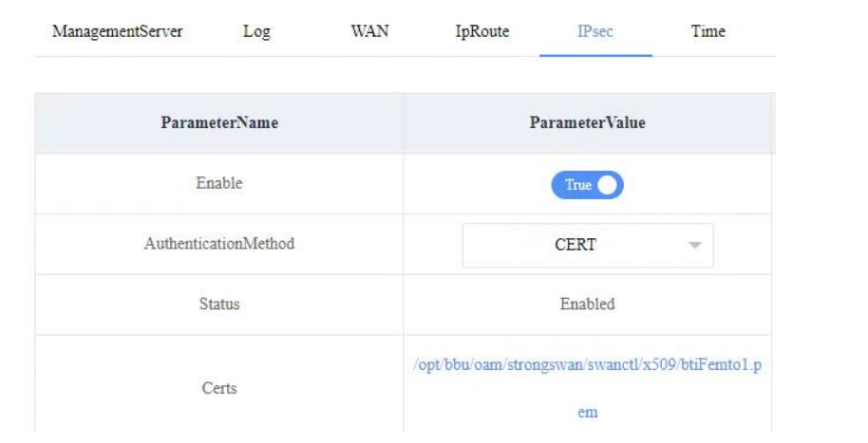
Task: Select the Certs parameter name cell
Action: [219, 388]
